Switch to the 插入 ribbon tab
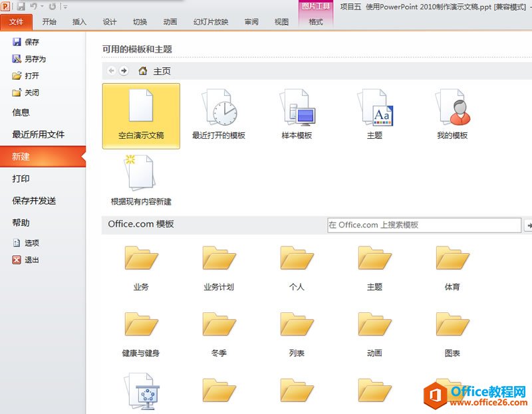 [80, 21]
